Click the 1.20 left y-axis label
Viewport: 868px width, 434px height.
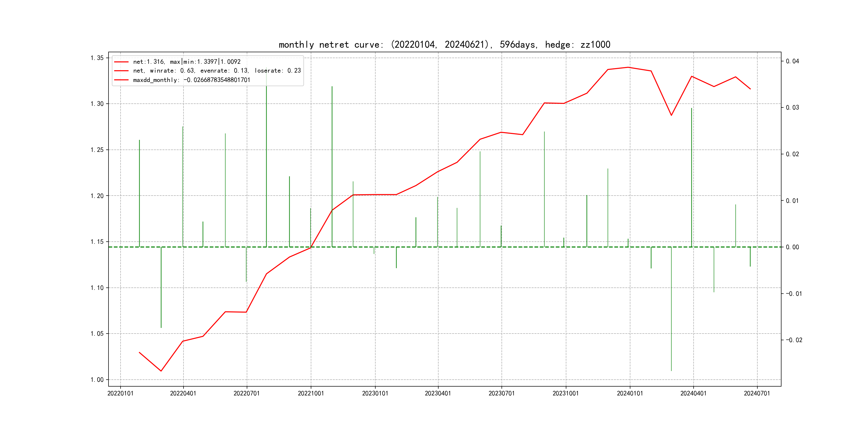point(97,196)
